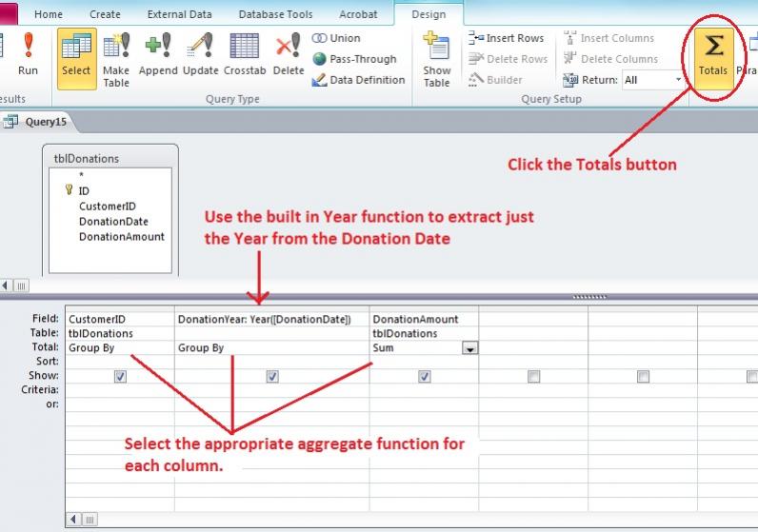758x532 pixels.
Task: Select DonationAmount field in tblDonations list
Action: [x=122, y=236]
